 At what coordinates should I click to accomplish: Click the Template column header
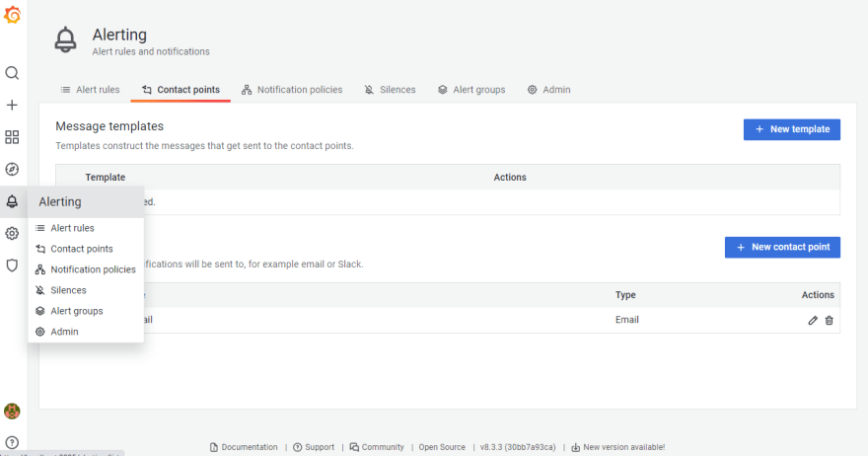click(106, 178)
